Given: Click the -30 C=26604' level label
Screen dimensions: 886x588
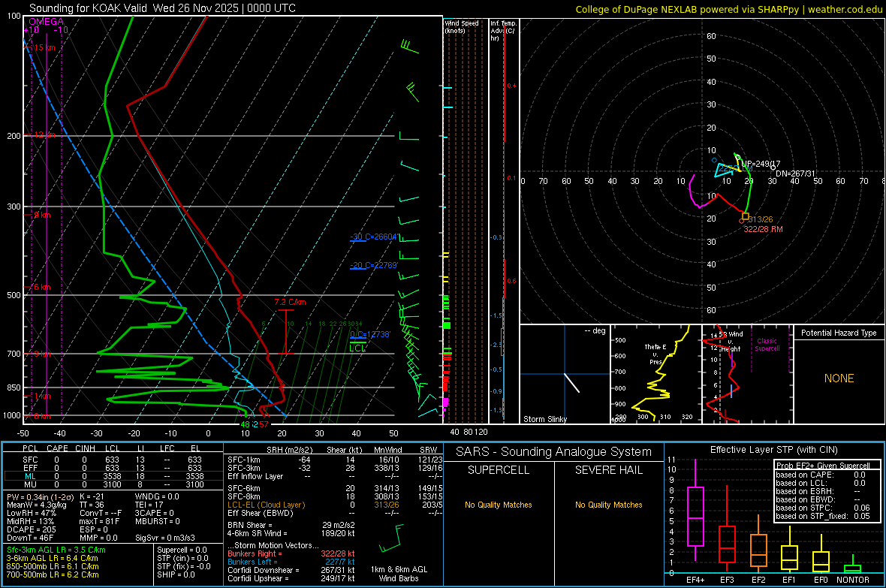Looking at the screenshot, I should [x=375, y=237].
